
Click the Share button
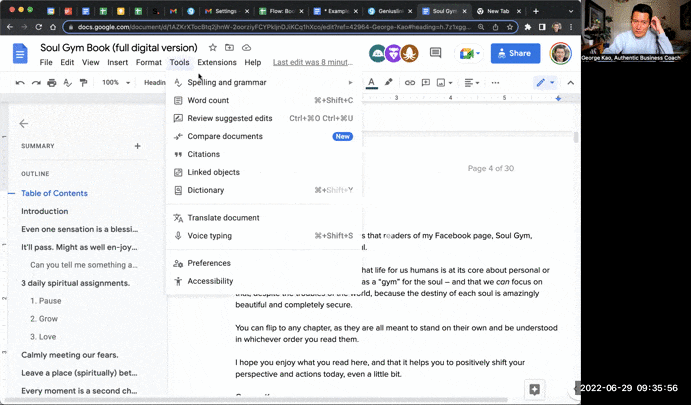pyautogui.click(x=515, y=53)
